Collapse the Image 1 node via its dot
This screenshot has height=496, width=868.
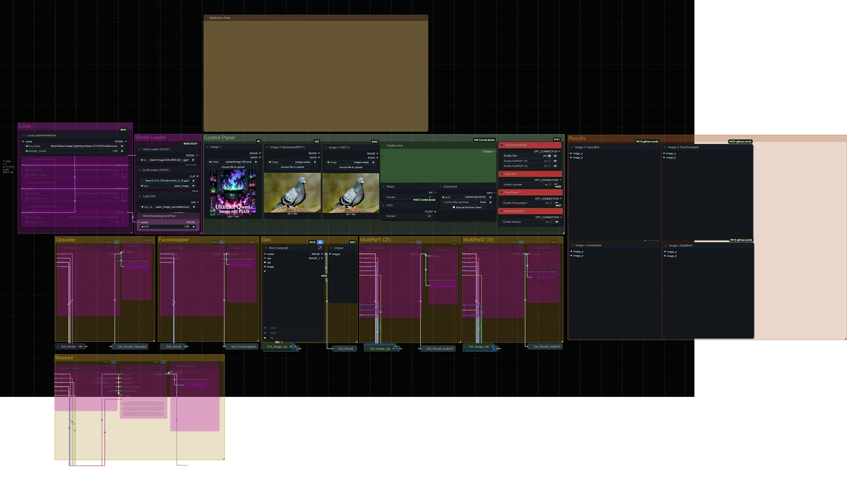(x=208, y=147)
